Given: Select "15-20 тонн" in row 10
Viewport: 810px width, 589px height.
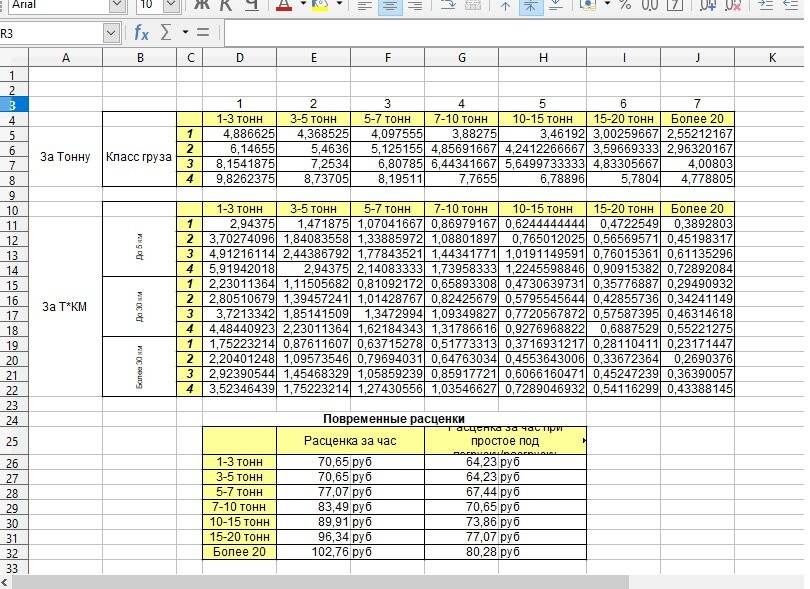Looking at the screenshot, I should click(624, 209).
